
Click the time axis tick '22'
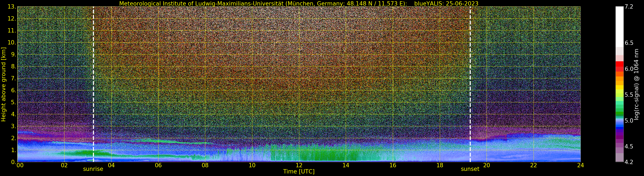coord(534,165)
